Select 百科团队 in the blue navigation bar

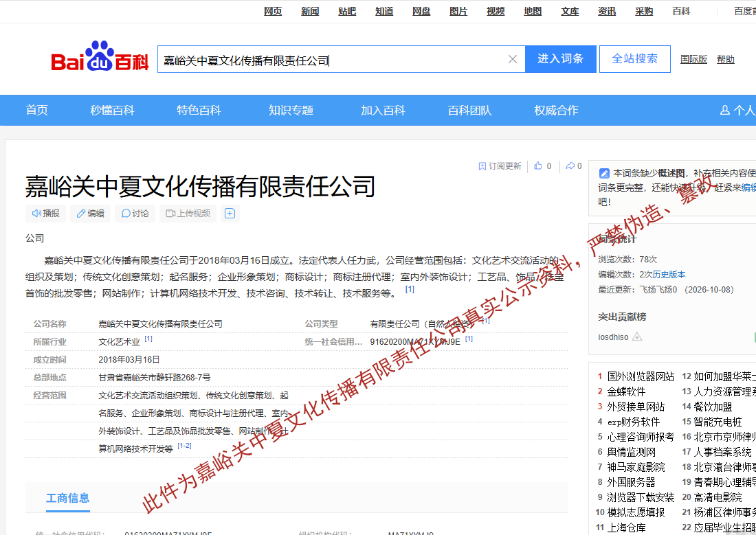tap(469, 110)
